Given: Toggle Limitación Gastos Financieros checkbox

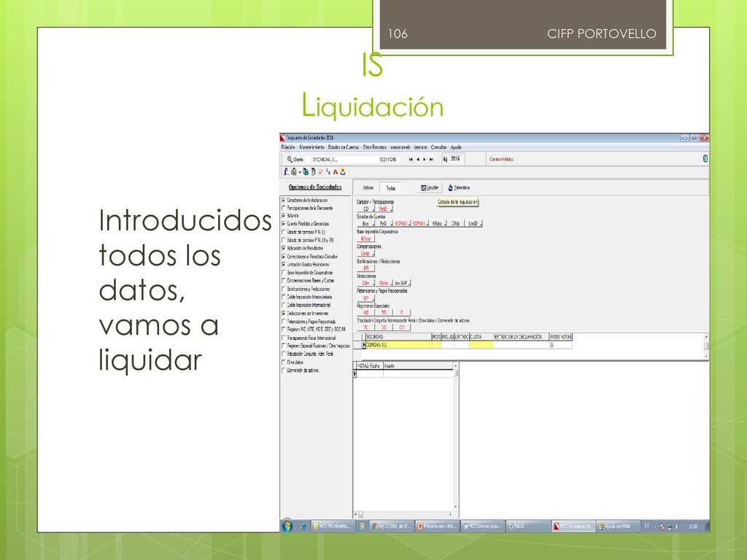Looking at the screenshot, I should 284,264.
